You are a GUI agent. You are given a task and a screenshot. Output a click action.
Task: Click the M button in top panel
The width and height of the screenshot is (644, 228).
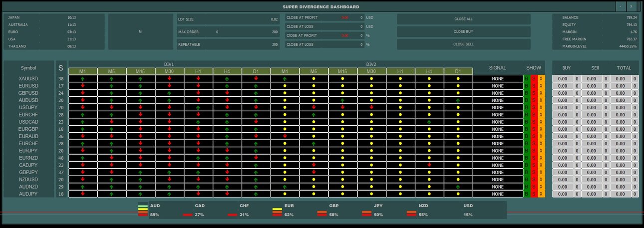(140, 31)
